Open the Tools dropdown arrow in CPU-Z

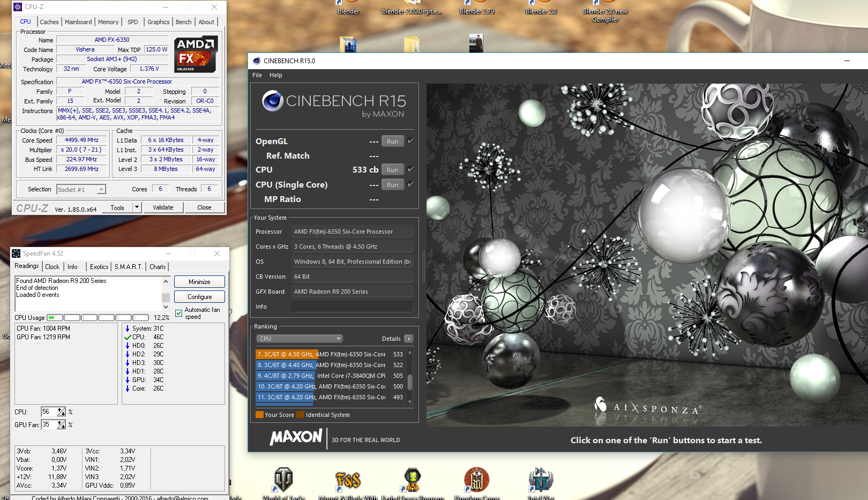137,207
